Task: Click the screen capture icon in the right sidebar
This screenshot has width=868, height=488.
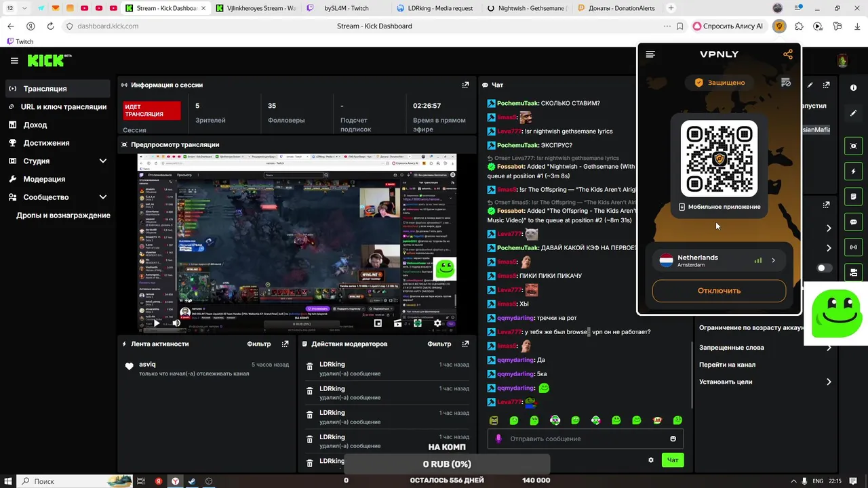Action: 854,146
